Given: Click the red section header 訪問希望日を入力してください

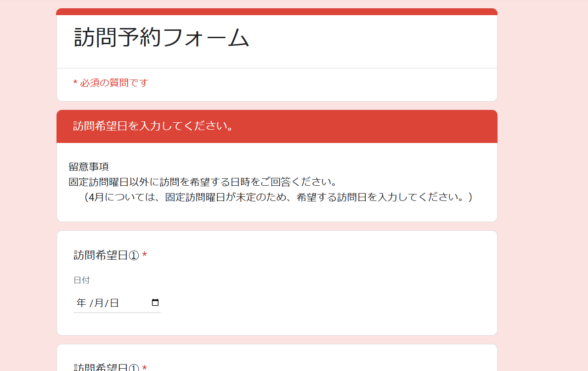Looking at the screenshot, I should click(x=156, y=126).
